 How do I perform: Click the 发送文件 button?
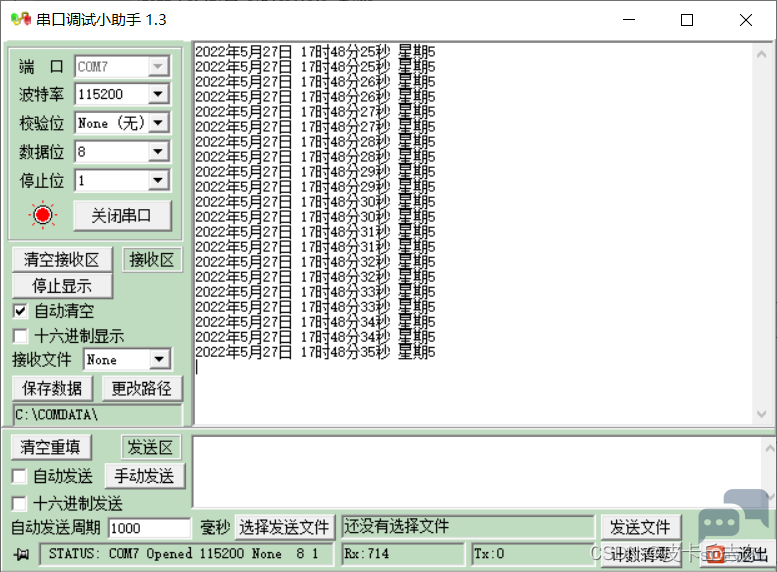640,527
